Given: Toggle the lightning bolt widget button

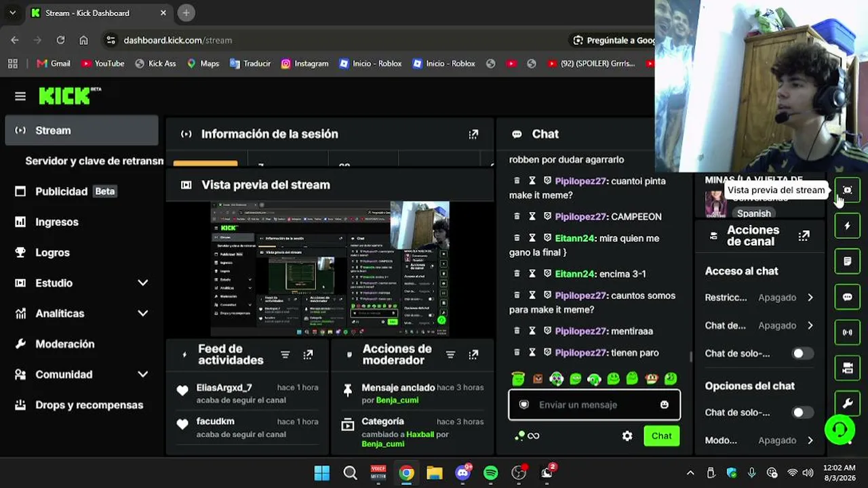Looking at the screenshot, I should coord(847,226).
